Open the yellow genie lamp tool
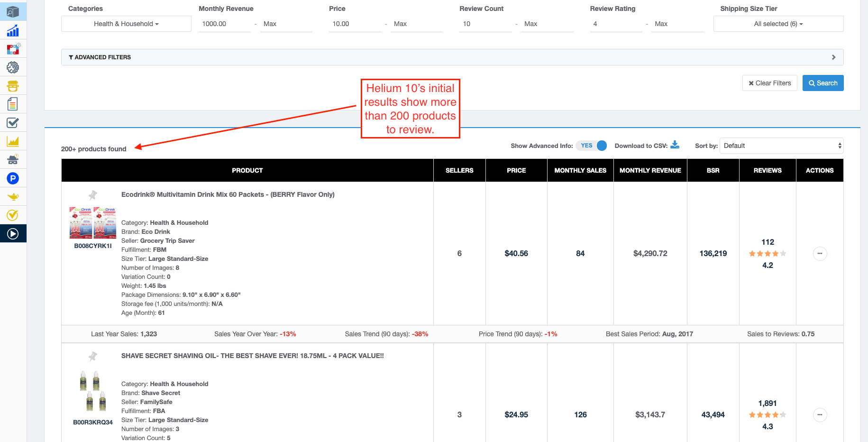The height and width of the screenshot is (442, 868). (13, 197)
